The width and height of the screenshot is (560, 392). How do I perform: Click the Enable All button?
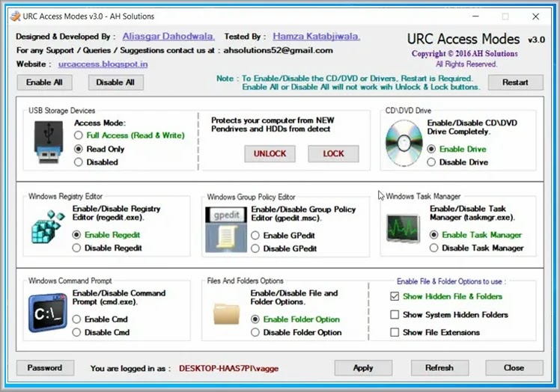(44, 82)
